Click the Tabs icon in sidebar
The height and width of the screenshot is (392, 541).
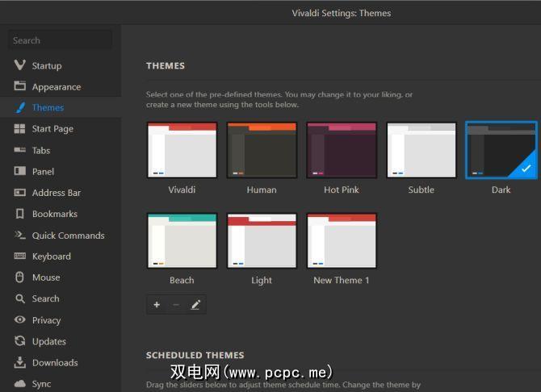pos(19,150)
